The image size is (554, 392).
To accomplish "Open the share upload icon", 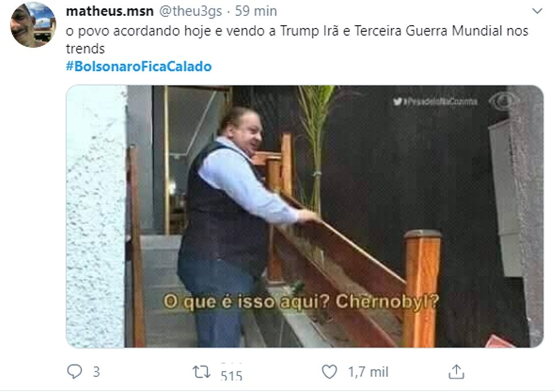I will 456,372.
